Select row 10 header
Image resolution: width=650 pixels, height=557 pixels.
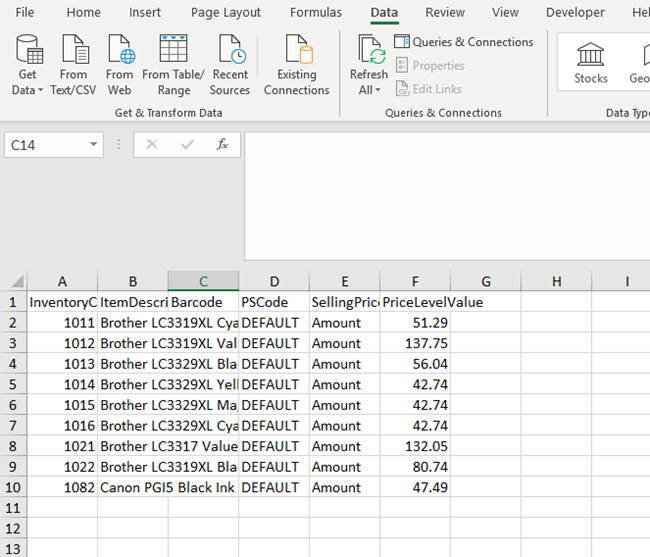13,488
